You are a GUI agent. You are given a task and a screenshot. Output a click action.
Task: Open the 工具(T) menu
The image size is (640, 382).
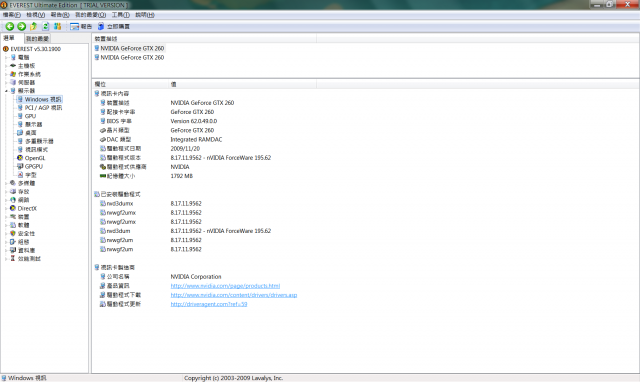121,15
